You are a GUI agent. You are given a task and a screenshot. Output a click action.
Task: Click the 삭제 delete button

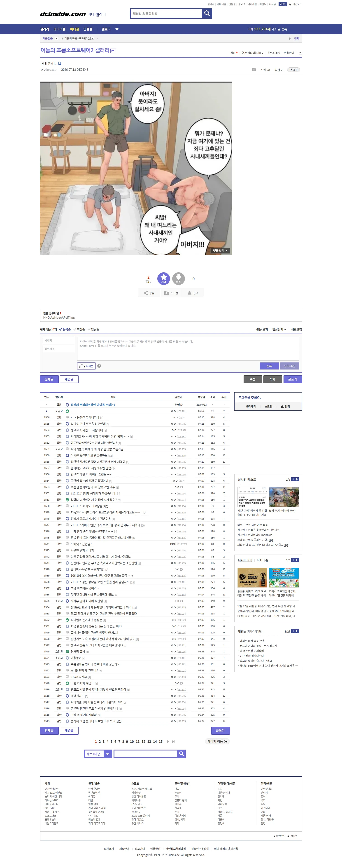[272, 379]
